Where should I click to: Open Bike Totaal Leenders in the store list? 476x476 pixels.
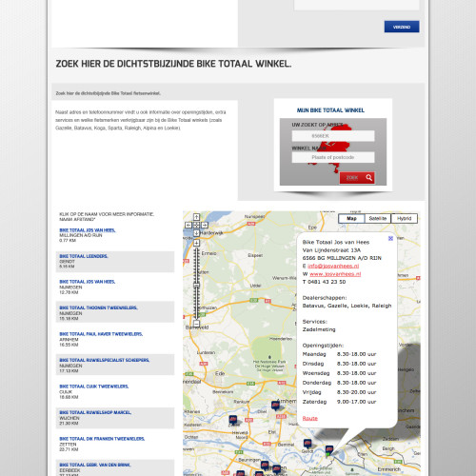(84, 256)
